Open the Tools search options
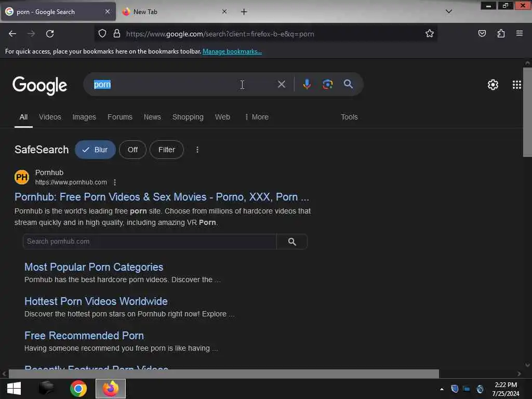 click(x=349, y=117)
